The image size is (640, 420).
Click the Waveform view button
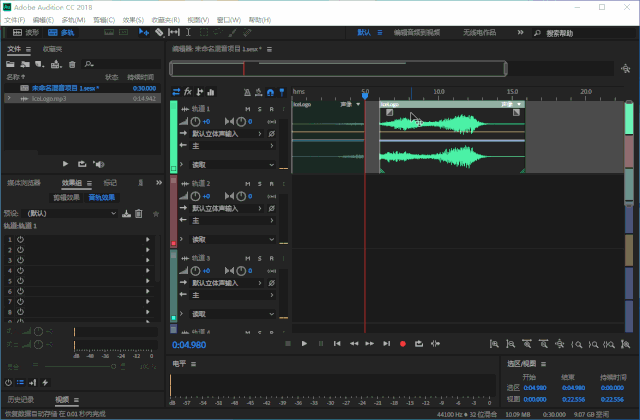(x=26, y=32)
